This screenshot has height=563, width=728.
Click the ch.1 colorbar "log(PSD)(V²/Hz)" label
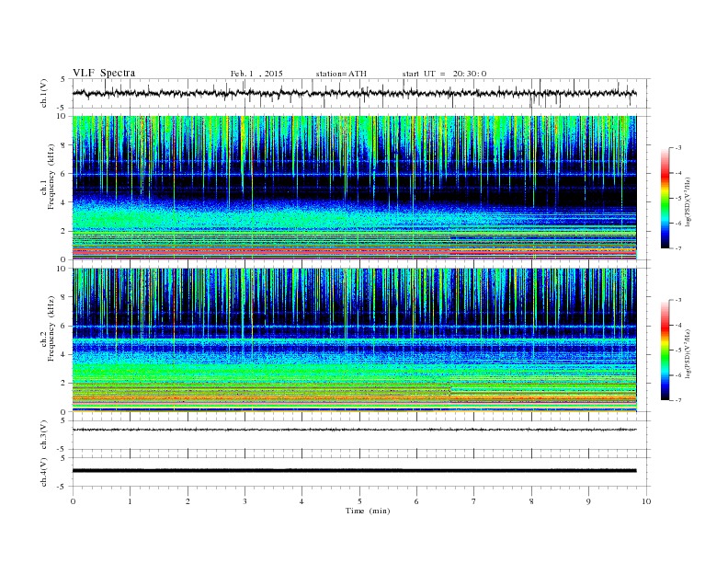[688, 201]
